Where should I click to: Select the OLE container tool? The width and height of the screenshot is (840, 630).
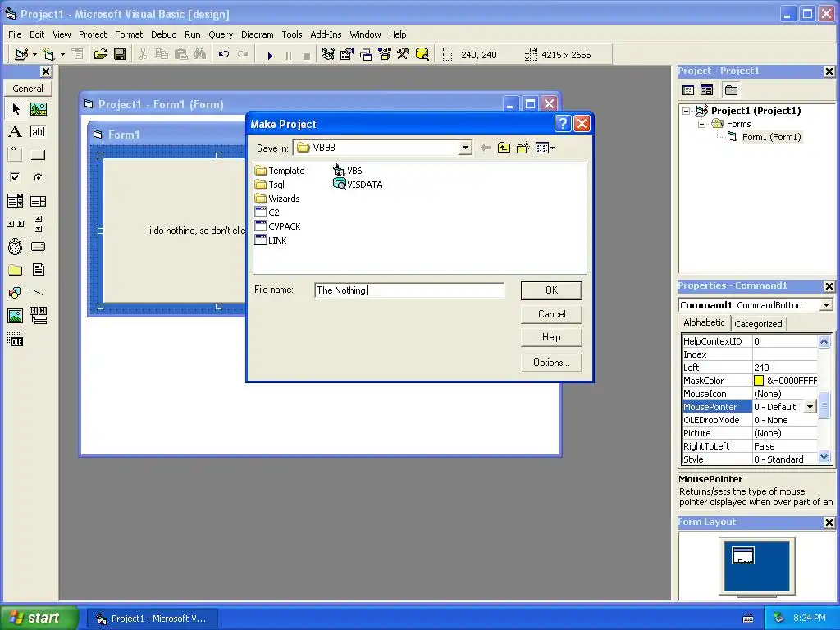[x=16, y=339]
